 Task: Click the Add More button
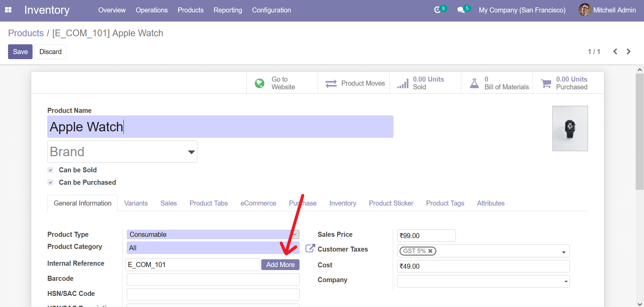point(280,265)
